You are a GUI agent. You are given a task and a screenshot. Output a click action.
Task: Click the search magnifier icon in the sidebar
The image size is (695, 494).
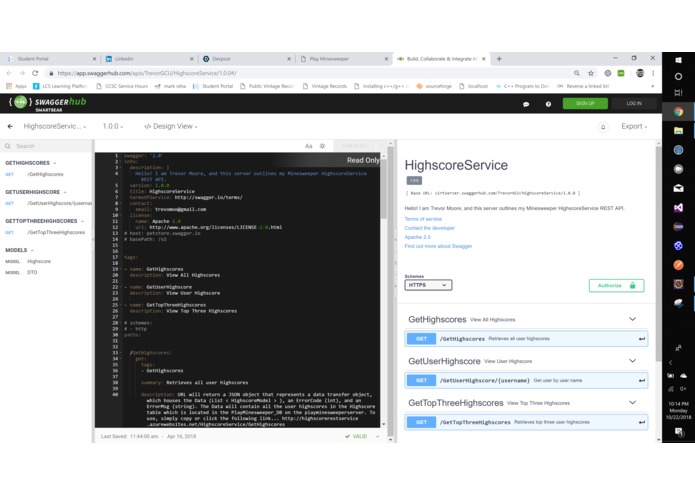(x=8, y=146)
